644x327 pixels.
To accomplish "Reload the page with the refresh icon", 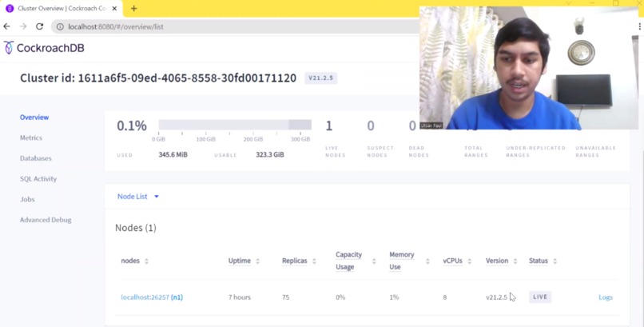I will (x=39, y=26).
